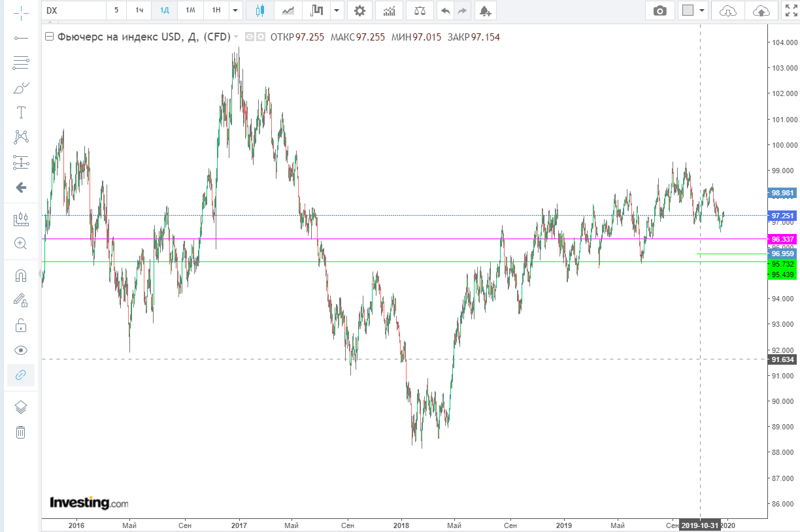Select the text annotation tool

21,112
